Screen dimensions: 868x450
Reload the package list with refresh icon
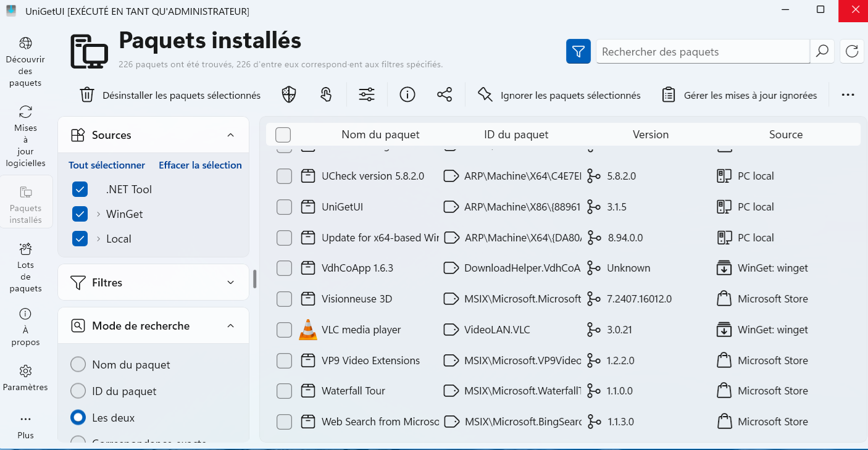[x=852, y=51]
